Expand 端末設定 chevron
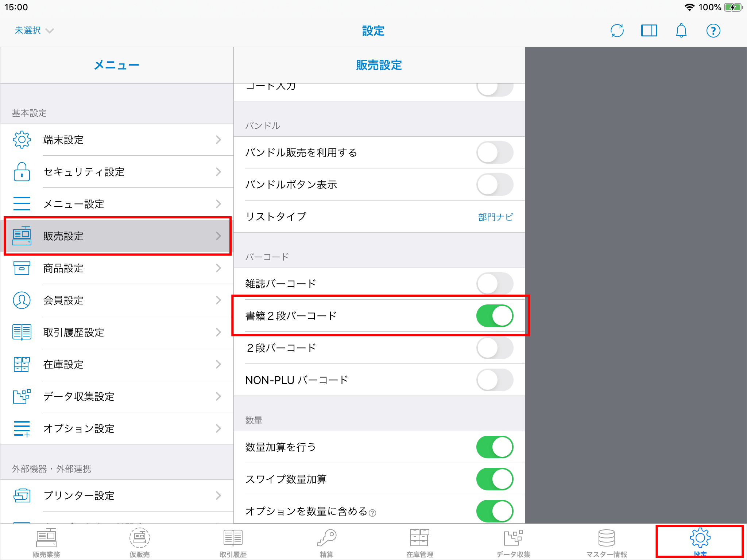 tap(218, 140)
